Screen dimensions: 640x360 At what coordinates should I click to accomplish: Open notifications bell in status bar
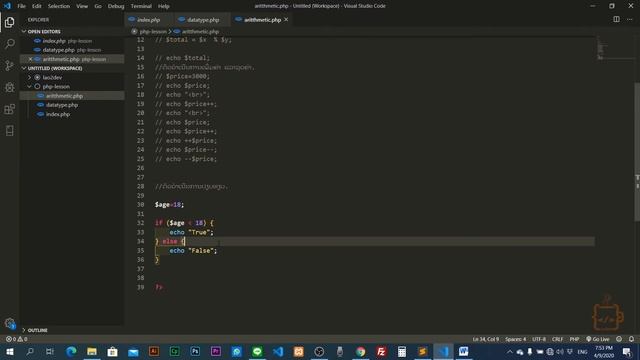631,339
